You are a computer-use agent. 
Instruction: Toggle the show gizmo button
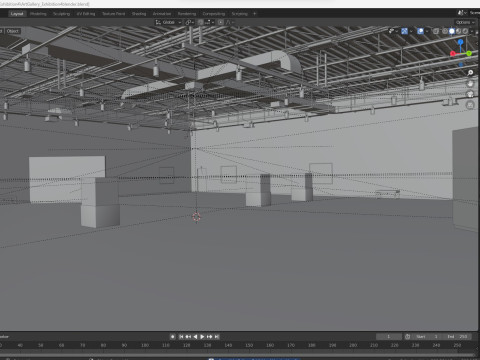coord(404,31)
